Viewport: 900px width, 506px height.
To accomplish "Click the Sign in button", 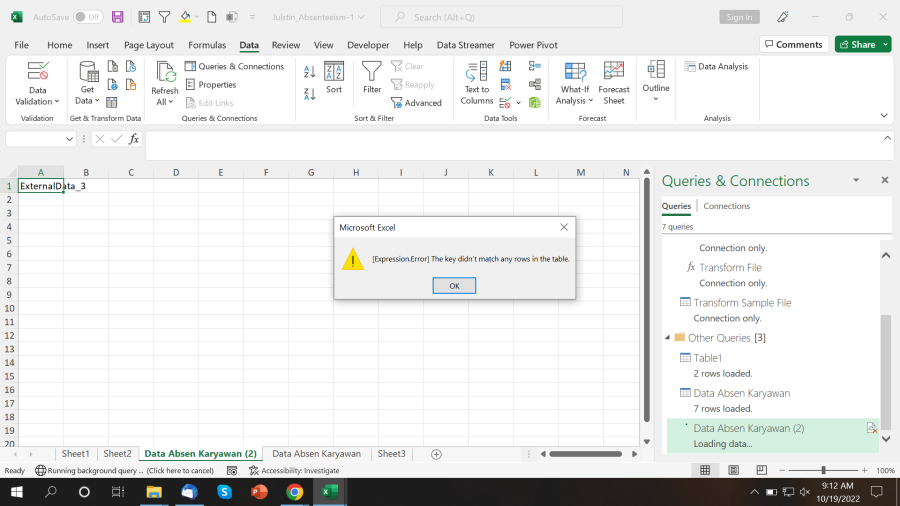I will [x=739, y=17].
